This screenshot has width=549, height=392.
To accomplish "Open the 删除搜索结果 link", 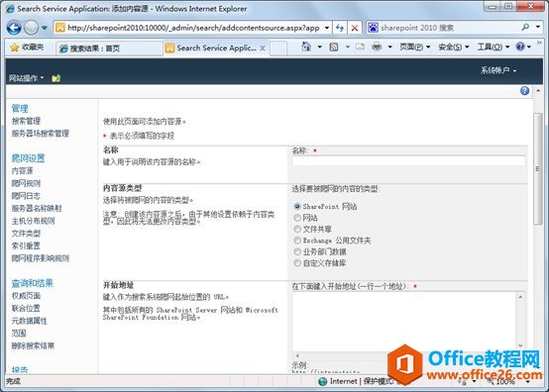I will tap(33, 345).
